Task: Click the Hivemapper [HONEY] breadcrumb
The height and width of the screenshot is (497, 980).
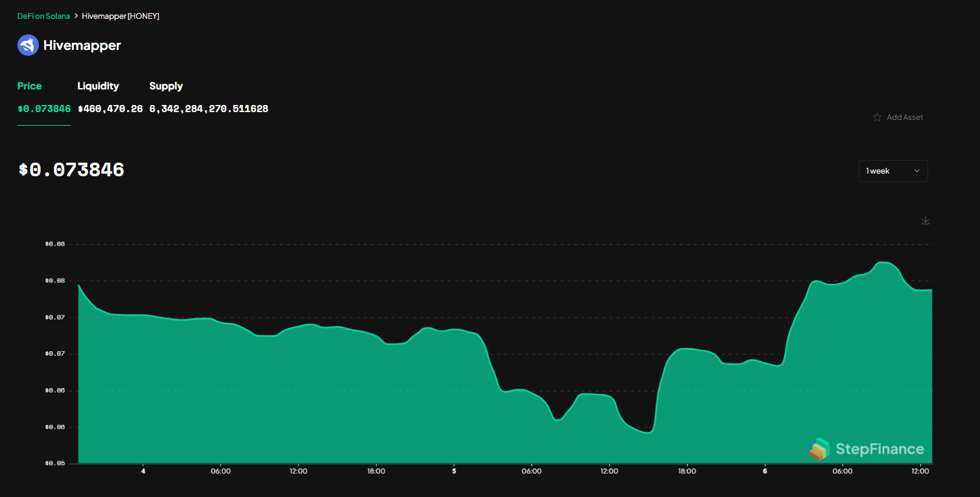Action: click(x=121, y=16)
